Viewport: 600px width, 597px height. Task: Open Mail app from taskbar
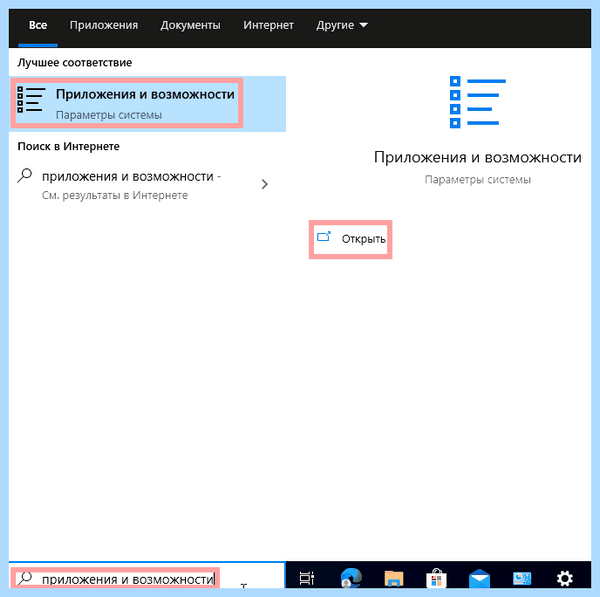(479, 579)
